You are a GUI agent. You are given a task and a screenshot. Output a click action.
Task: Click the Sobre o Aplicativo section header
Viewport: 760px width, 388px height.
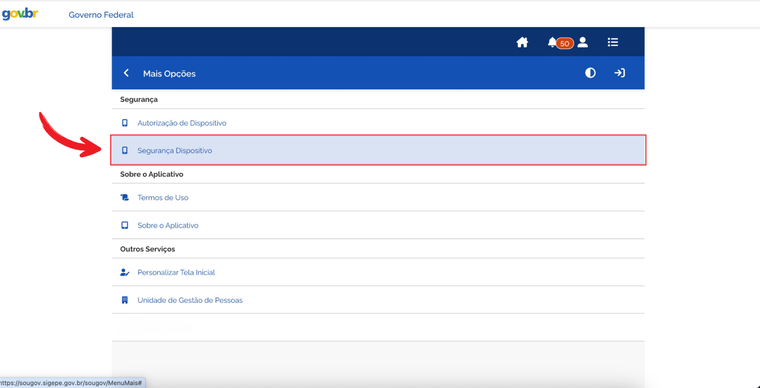pos(152,174)
